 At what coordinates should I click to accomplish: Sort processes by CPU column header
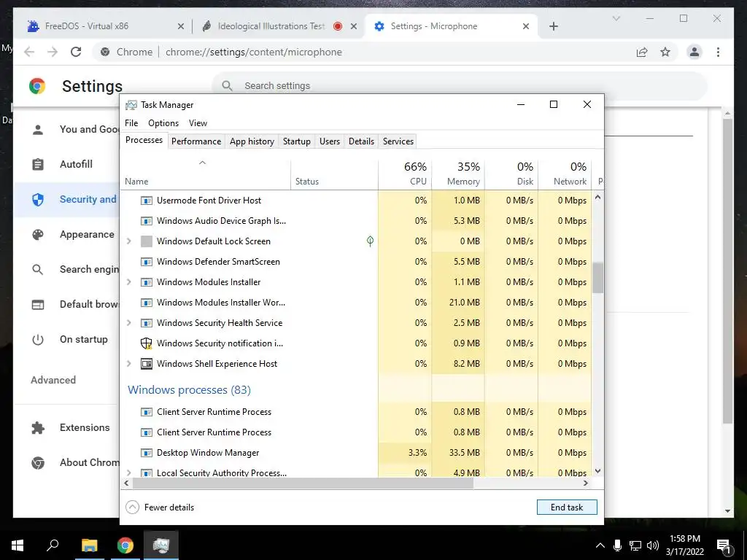pyautogui.click(x=406, y=174)
